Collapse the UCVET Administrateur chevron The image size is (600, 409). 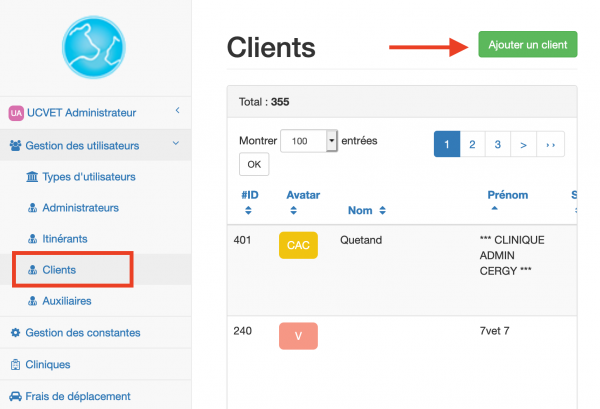[177, 111]
